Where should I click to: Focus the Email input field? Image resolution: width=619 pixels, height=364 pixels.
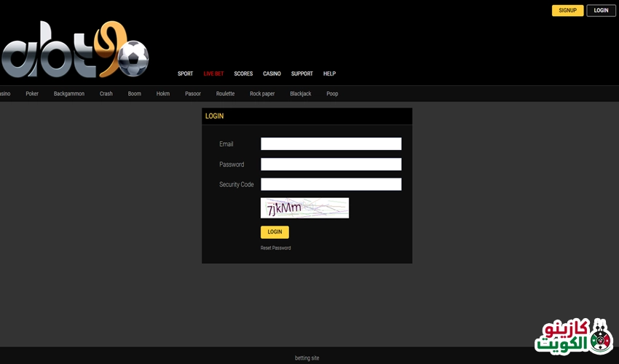(x=331, y=144)
